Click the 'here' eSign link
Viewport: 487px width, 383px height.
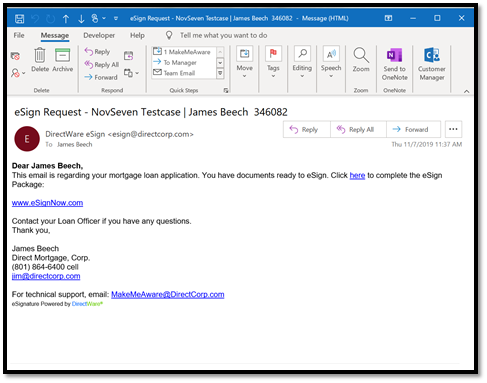click(x=357, y=175)
